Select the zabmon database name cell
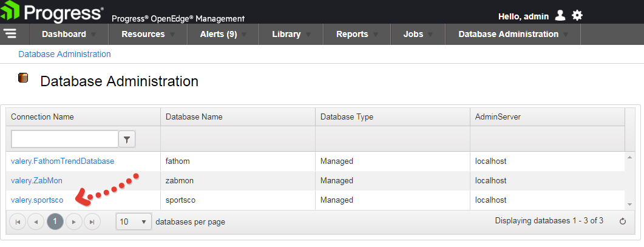644x247 pixels. point(238,181)
